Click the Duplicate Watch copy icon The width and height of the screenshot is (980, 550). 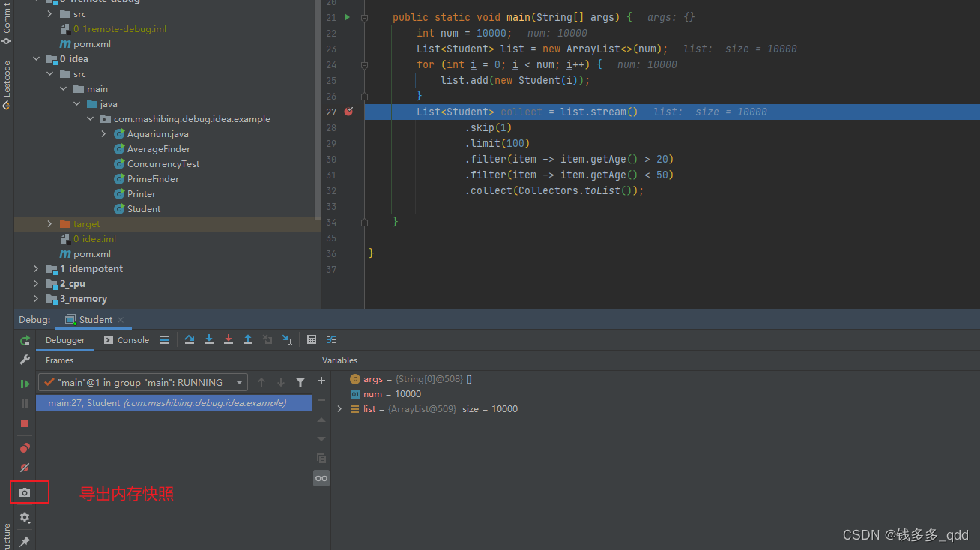(x=321, y=458)
